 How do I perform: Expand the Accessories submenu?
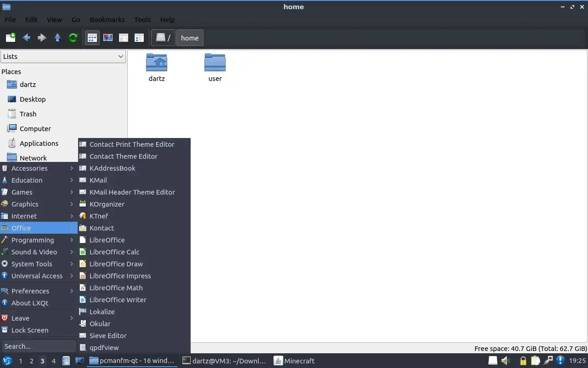(39, 168)
